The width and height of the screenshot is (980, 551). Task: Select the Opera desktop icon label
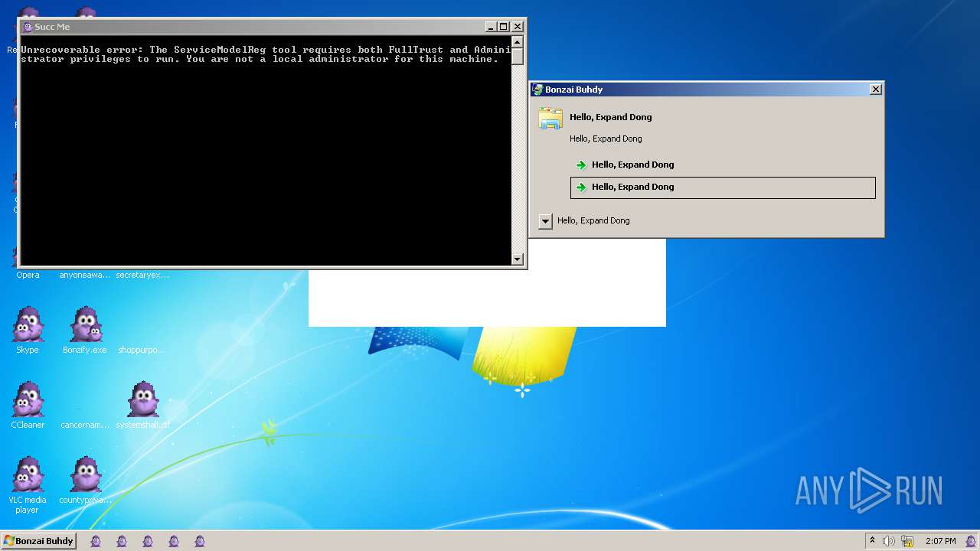pos(28,275)
